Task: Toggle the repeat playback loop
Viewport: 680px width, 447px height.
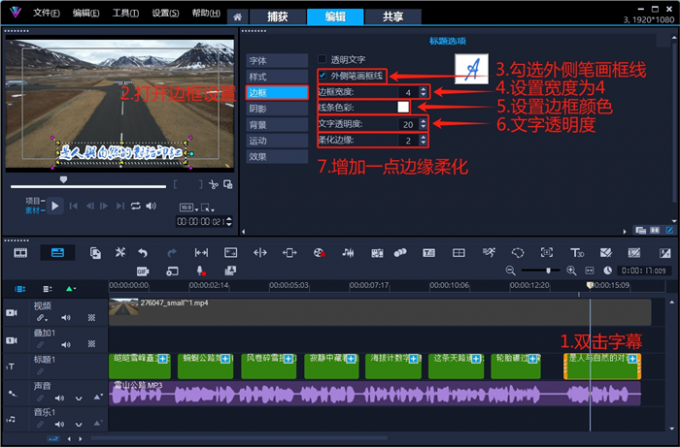Action: [135, 206]
